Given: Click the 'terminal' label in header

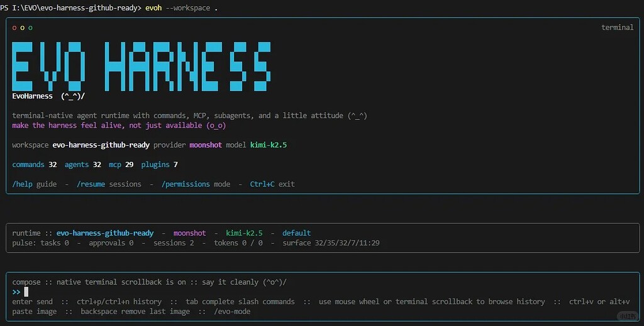Looking at the screenshot, I should [x=618, y=28].
